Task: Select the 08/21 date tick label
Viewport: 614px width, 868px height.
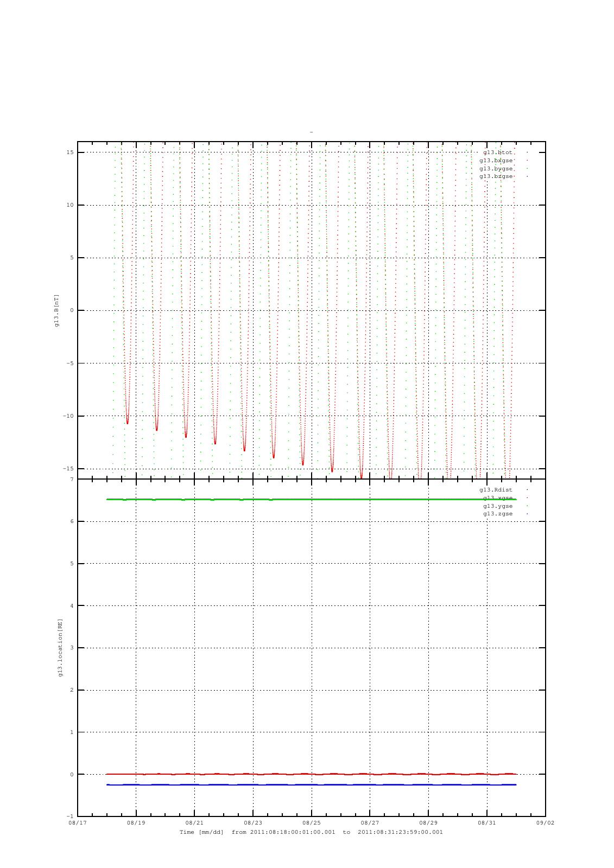Action: click(194, 823)
